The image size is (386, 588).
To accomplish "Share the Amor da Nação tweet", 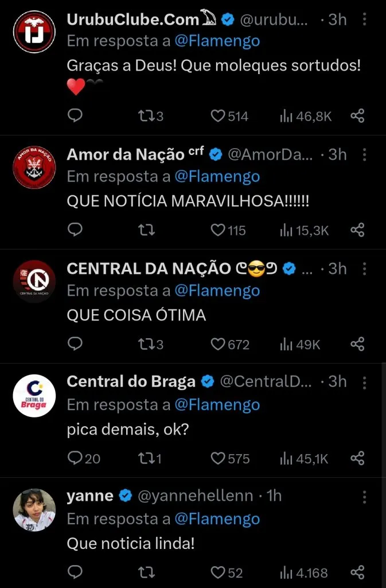I will [357, 230].
